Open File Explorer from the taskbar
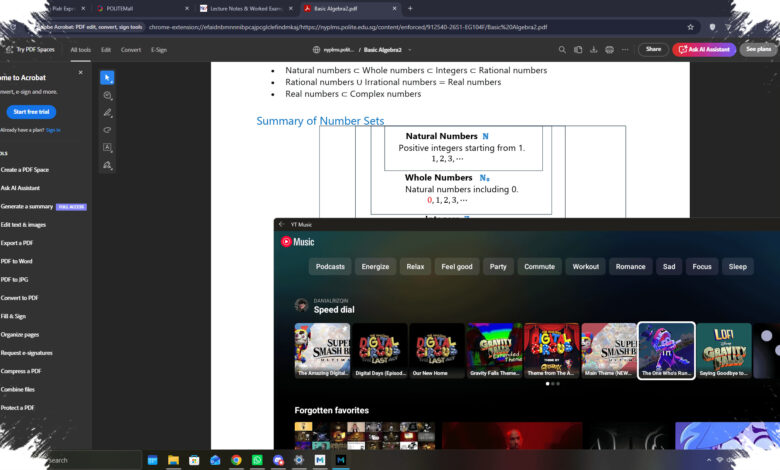Screen dimensions: 780x470 (173, 460)
